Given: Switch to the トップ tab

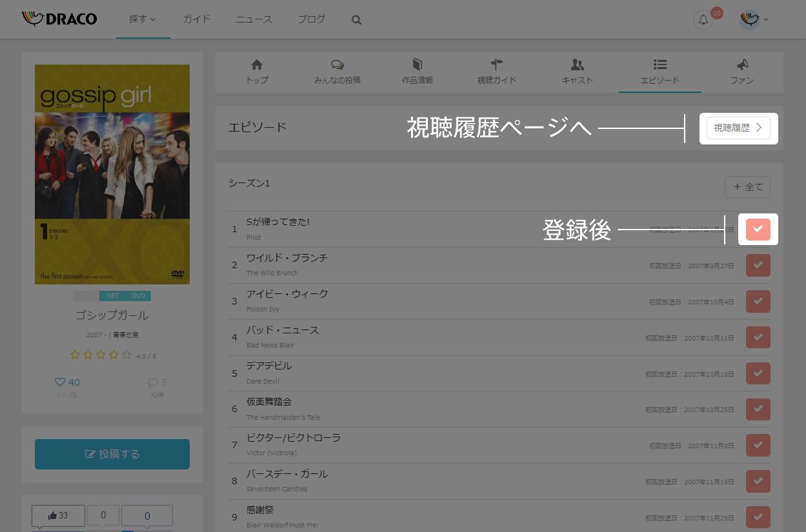Looking at the screenshot, I should (x=257, y=72).
